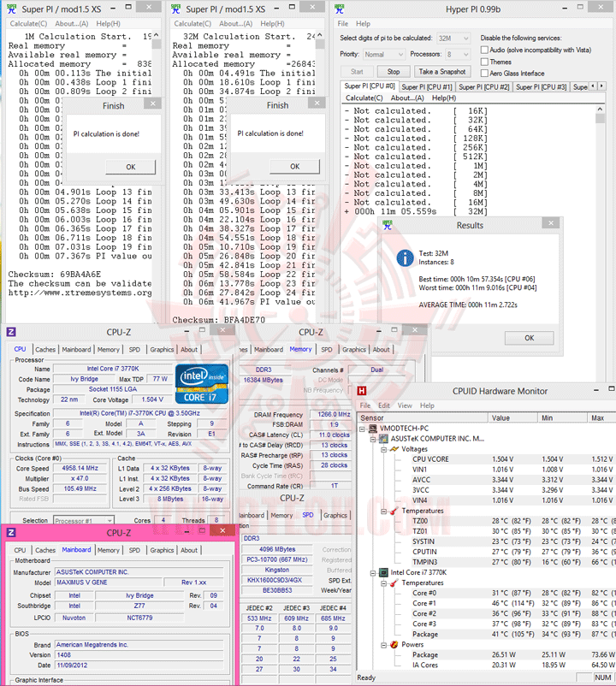Click the Min column header in Hardware Monitor
The image size is (616, 686).
point(562,417)
